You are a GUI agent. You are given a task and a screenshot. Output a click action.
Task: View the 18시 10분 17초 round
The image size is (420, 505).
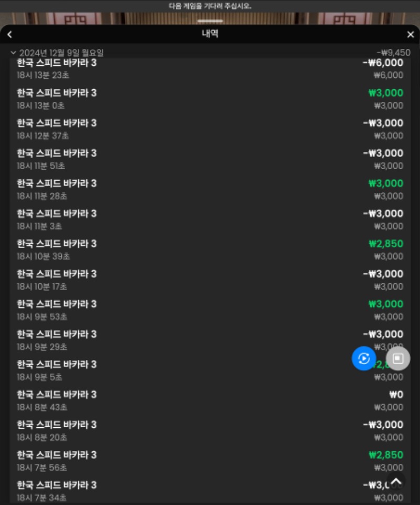(210, 280)
